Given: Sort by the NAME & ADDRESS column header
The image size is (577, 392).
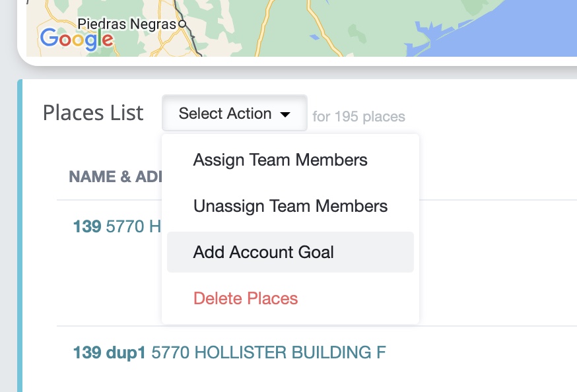Looking at the screenshot, I should click(x=115, y=176).
